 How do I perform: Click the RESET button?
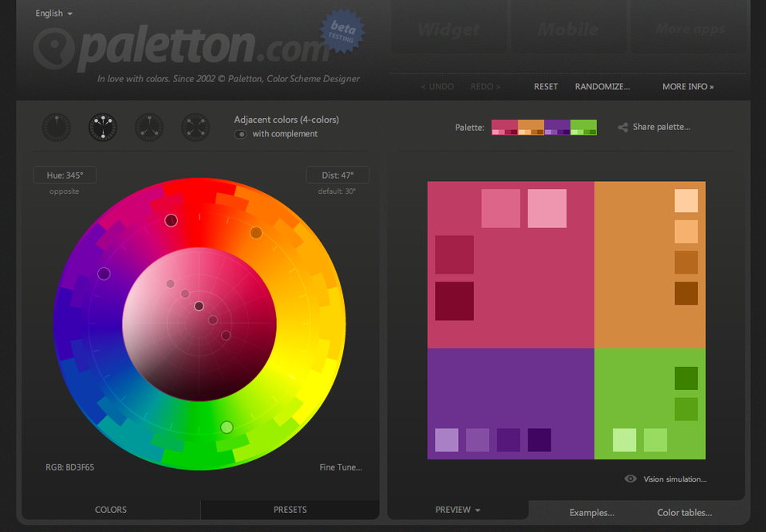546,86
